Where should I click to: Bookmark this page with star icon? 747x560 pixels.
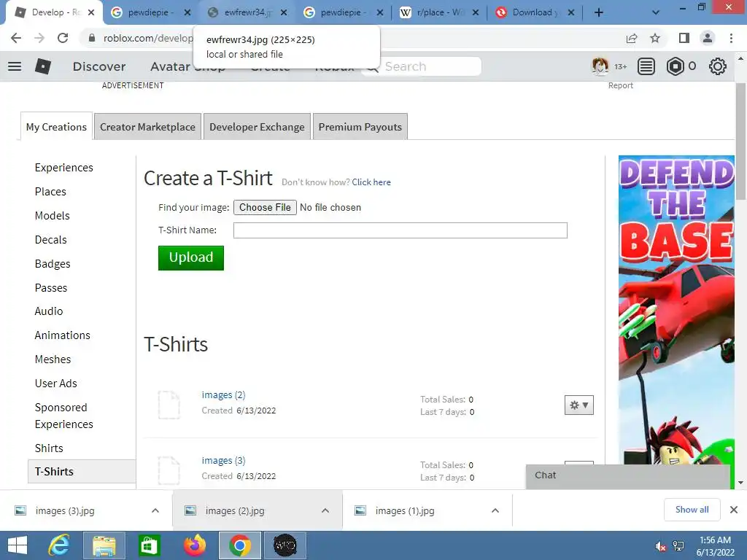point(655,38)
